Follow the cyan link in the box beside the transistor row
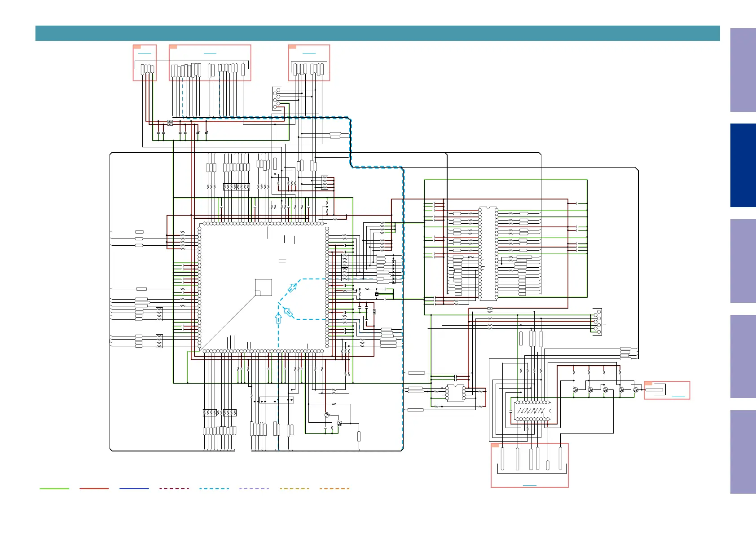Viewport: 756px width, 535px height. tap(678, 397)
